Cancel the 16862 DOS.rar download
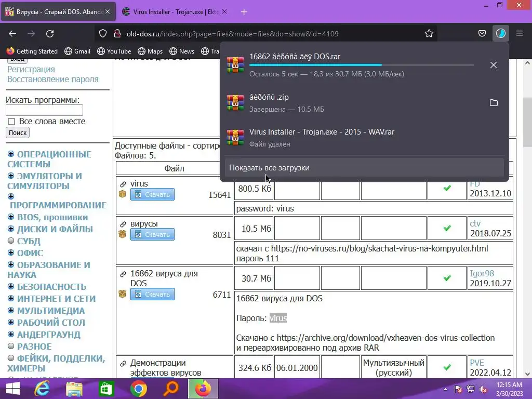 click(x=494, y=65)
